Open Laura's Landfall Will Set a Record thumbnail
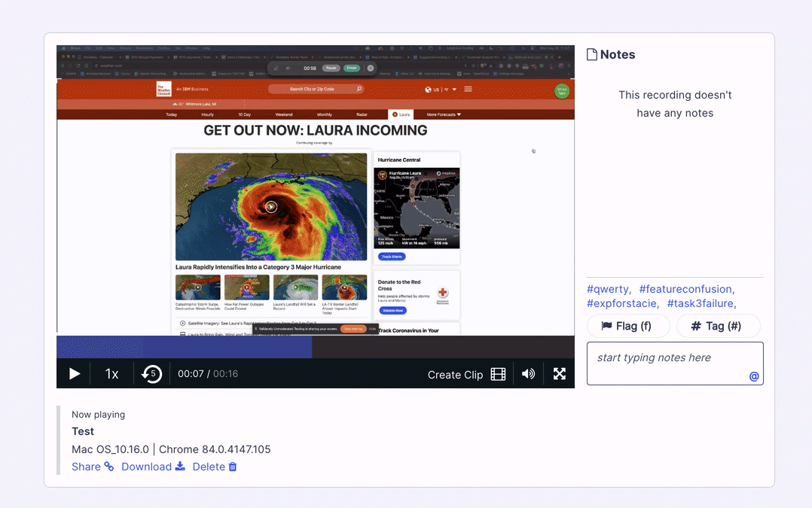Image resolution: width=812 pixels, height=508 pixels. (x=296, y=287)
